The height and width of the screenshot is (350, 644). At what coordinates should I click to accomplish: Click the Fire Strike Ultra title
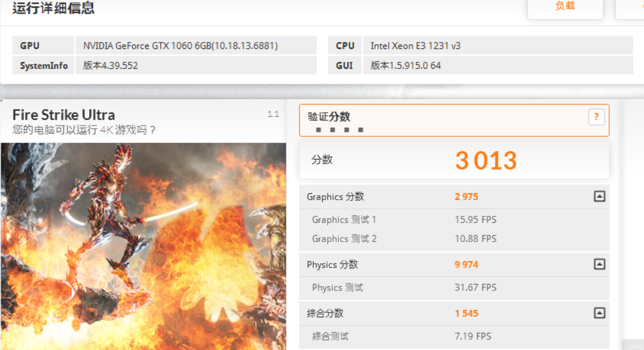click(64, 115)
